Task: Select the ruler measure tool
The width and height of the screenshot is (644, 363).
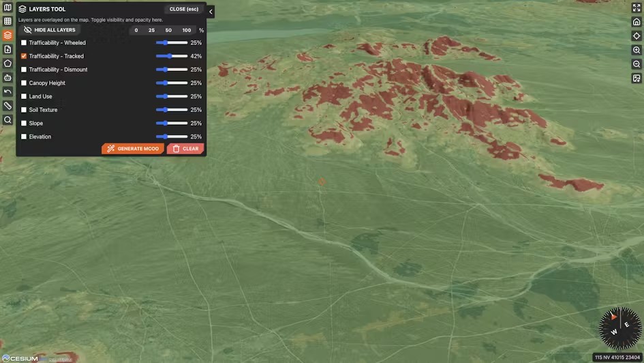Action: pyautogui.click(x=7, y=106)
